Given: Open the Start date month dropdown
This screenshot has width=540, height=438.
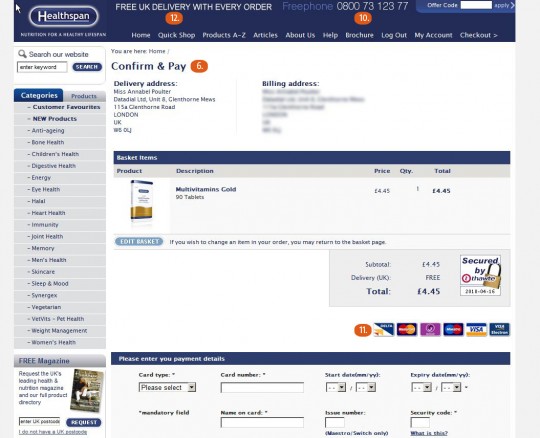Looking at the screenshot, I should [336, 387].
